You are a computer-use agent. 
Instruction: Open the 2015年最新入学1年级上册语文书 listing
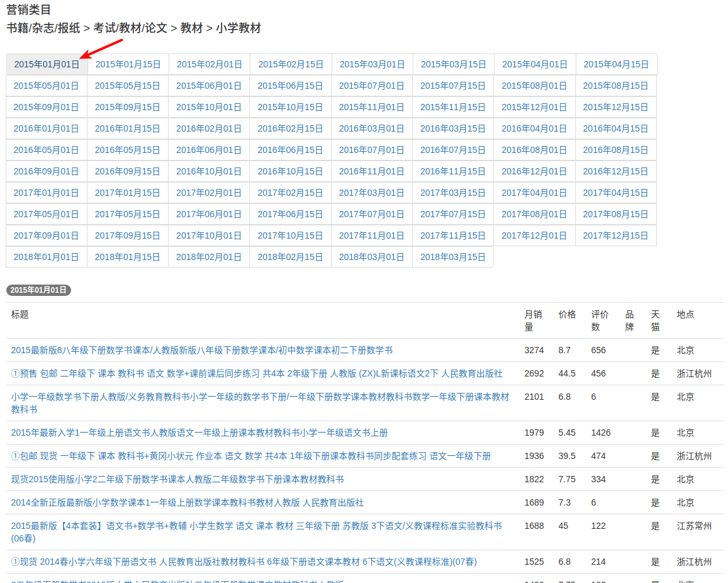click(x=199, y=433)
